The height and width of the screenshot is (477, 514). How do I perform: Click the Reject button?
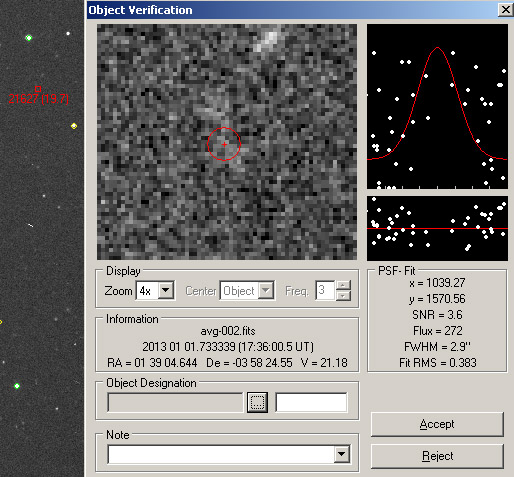point(437,456)
